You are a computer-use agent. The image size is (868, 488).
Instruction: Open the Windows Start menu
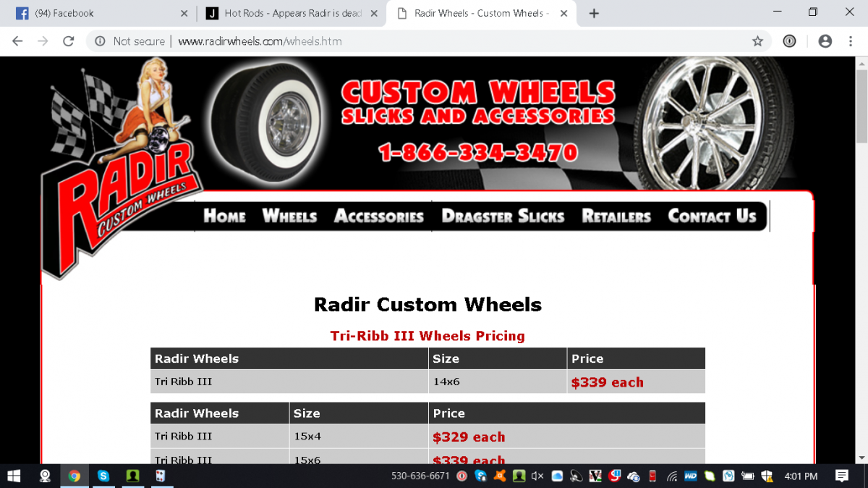click(14, 476)
